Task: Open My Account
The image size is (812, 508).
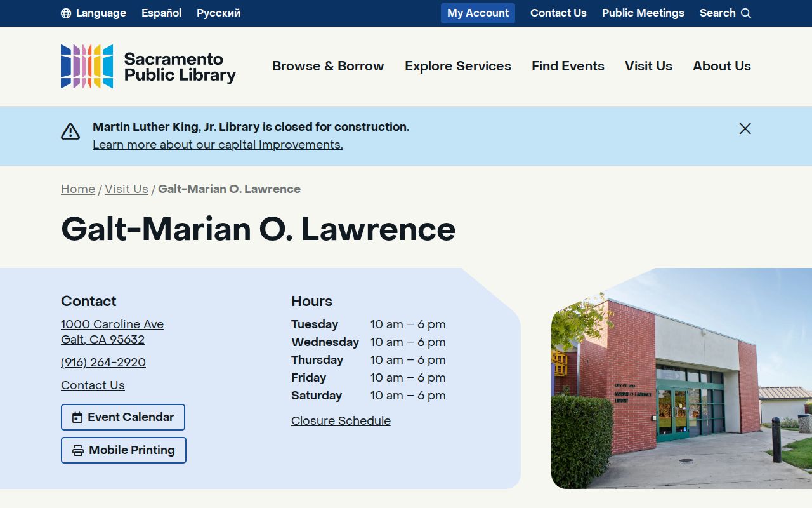Action: [x=478, y=13]
